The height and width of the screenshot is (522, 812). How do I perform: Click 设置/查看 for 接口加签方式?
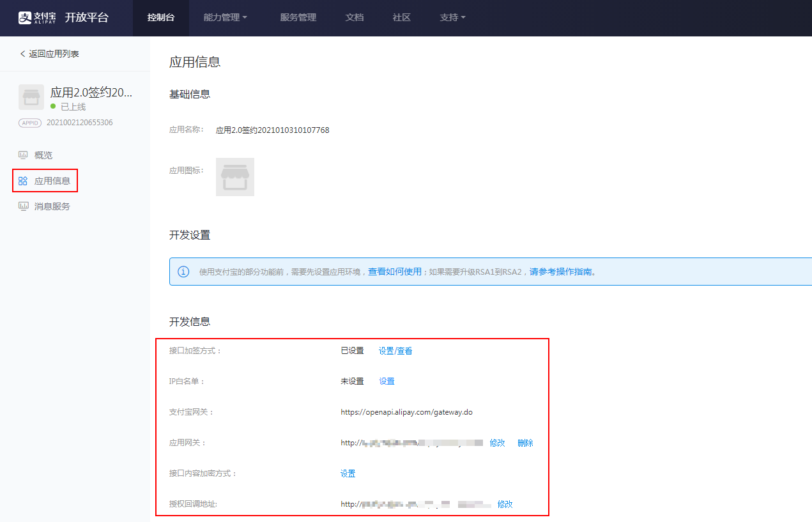(x=395, y=351)
